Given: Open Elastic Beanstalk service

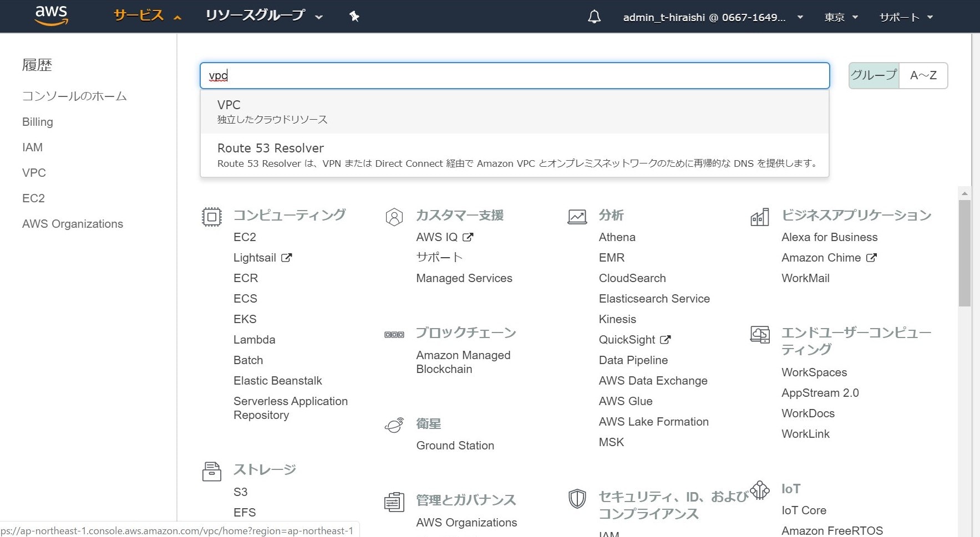Looking at the screenshot, I should (278, 381).
